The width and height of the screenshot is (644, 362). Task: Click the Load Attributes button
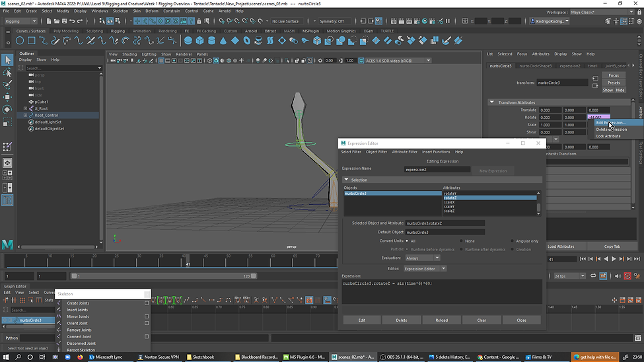(561, 246)
